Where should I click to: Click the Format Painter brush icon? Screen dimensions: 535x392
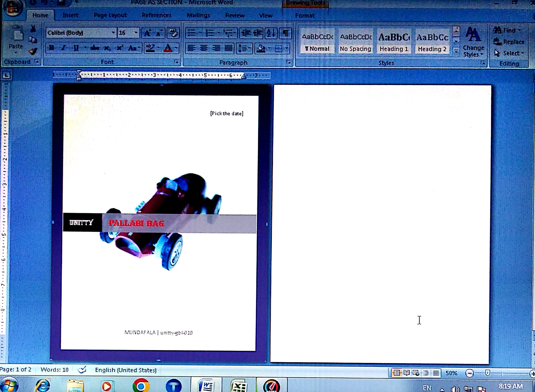tap(33, 51)
